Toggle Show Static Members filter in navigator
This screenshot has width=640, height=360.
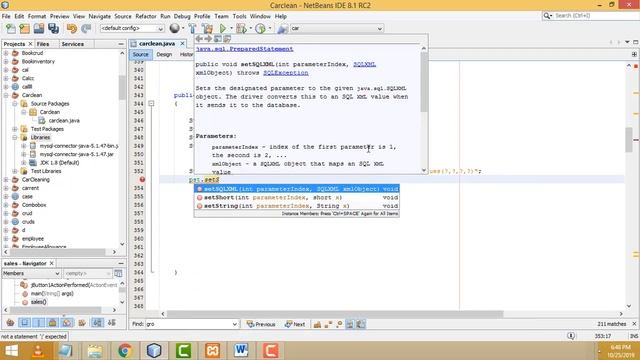tap(39, 323)
